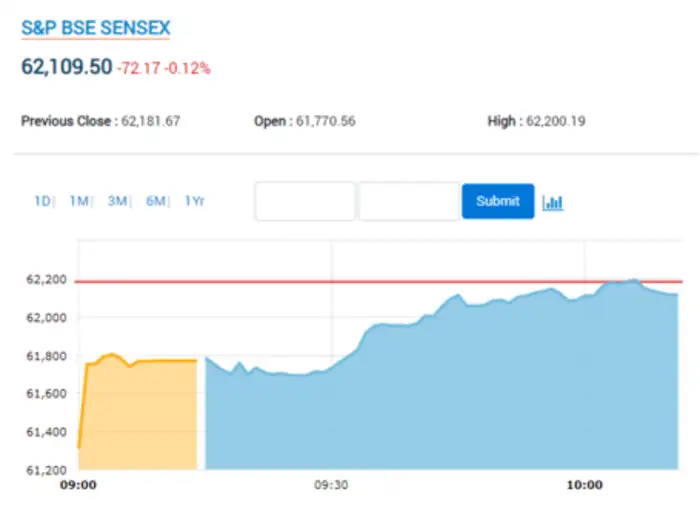Viewport: 700px width, 506px height.
Task: Select the 09:00 time axis label
Action: point(78,485)
